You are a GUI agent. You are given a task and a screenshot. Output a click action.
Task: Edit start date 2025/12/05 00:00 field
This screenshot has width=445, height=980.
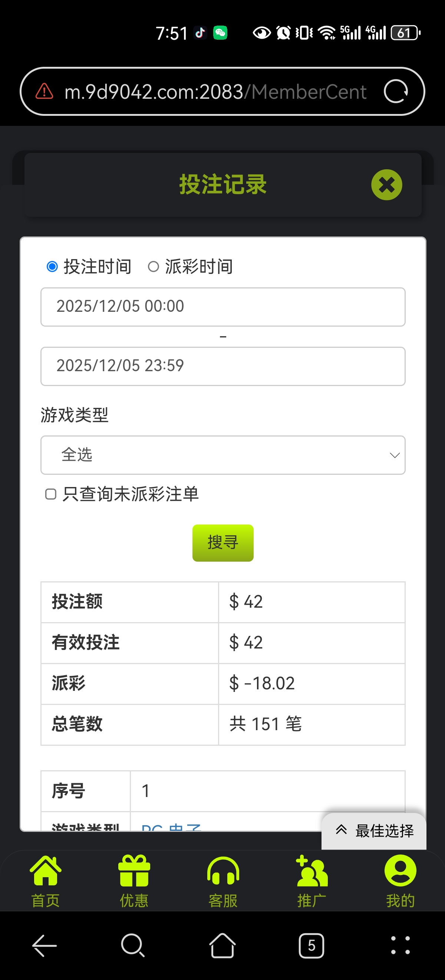pos(223,307)
